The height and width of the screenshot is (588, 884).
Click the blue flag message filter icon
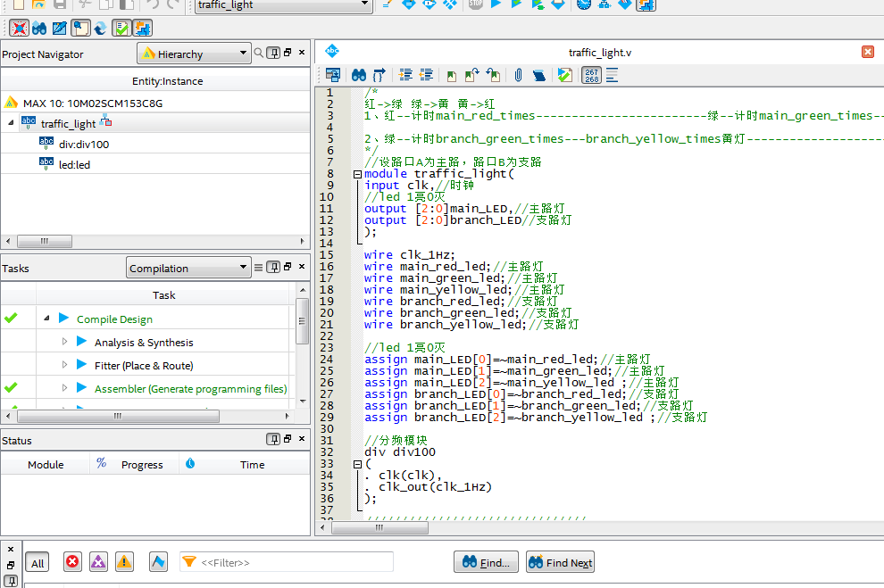[x=158, y=562]
